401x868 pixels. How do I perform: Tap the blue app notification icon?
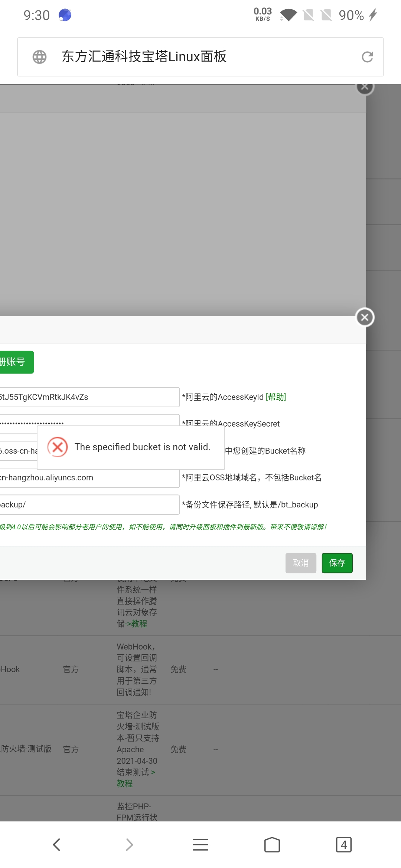pyautogui.click(x=65, y=15)
